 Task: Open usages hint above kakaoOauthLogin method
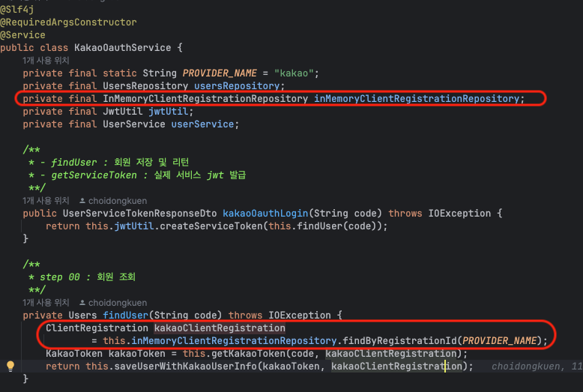tap(46, 201)
